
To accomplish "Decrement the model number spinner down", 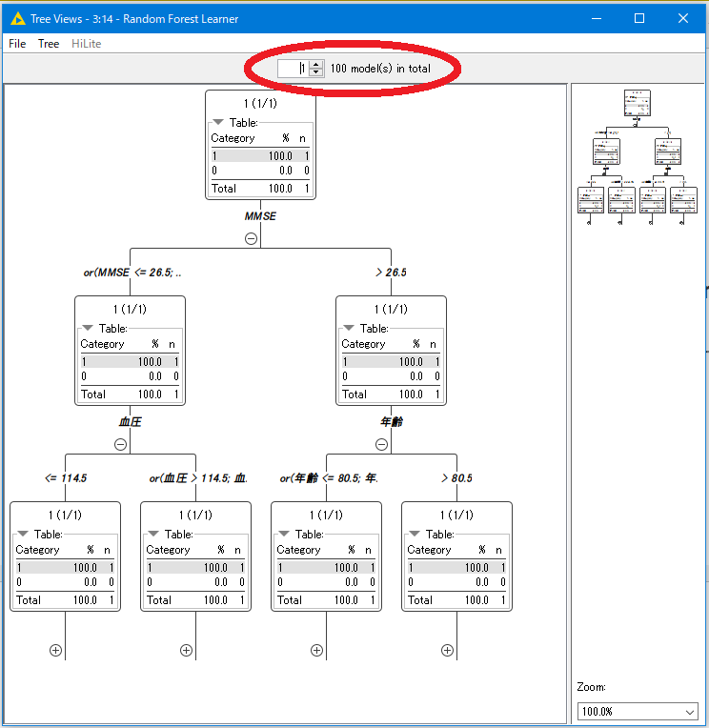I will (x=315, y=73).
